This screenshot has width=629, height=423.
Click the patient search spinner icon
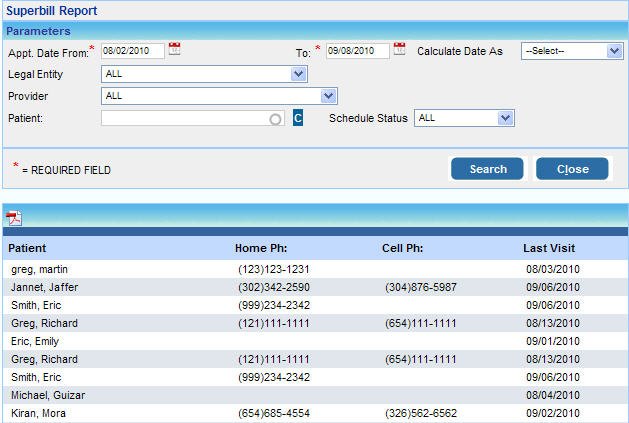click(275, 119)
